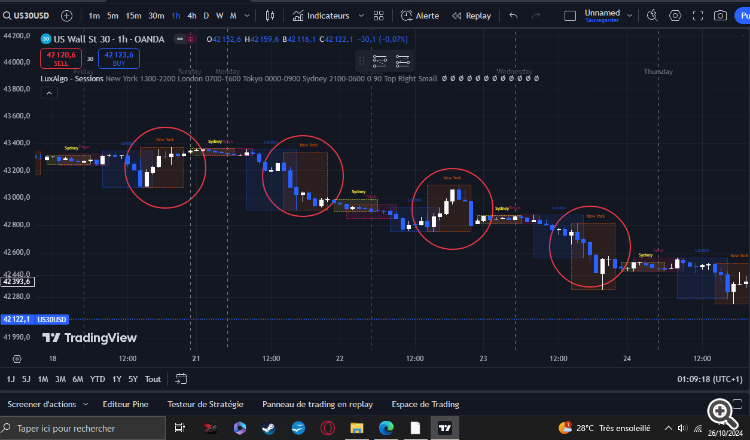Open the indicator templates grid icon
Screen dimensions: 750x440
click(x=379, y=16)
